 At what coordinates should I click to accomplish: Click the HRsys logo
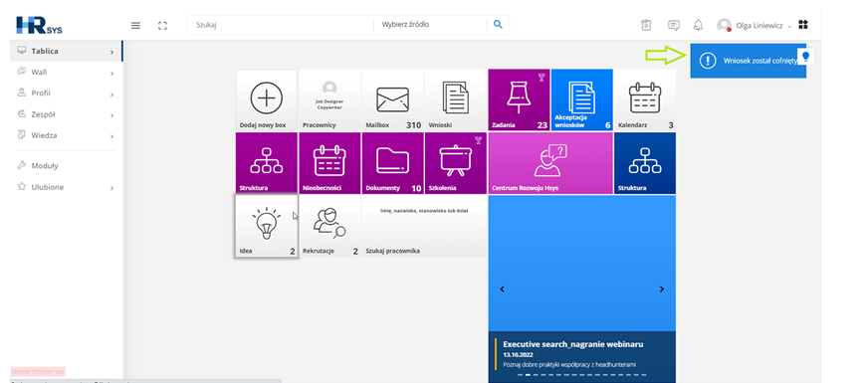(x=39, y=26)
